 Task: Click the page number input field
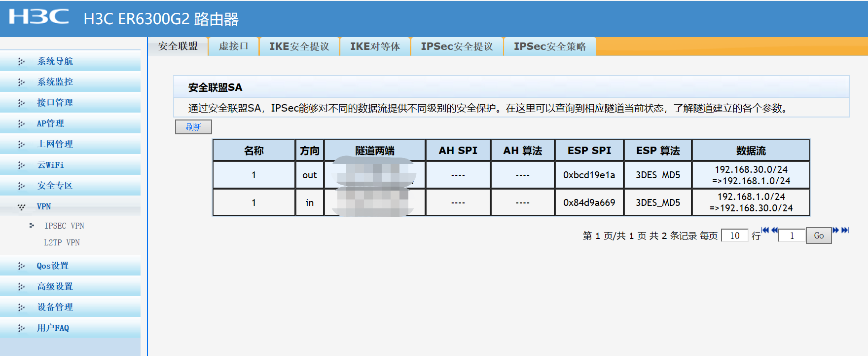coord(792,236)
